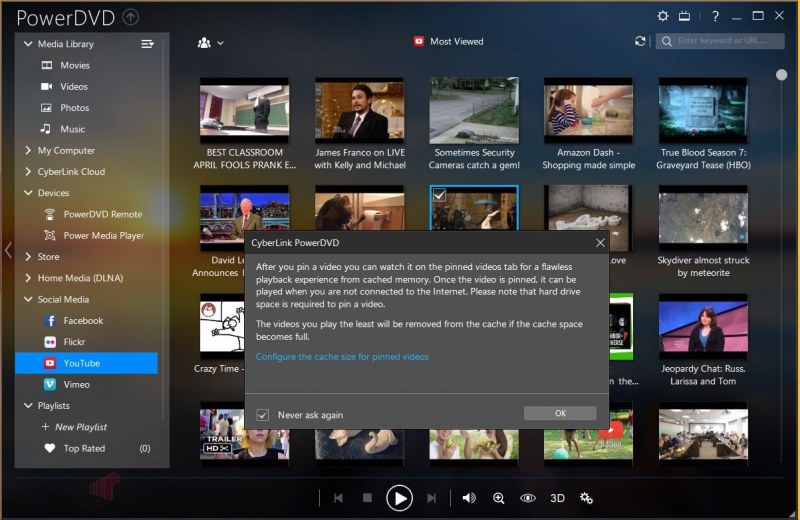800x520 pixels.
Task: Collapse the Social Media section
Action: (28, 300)
